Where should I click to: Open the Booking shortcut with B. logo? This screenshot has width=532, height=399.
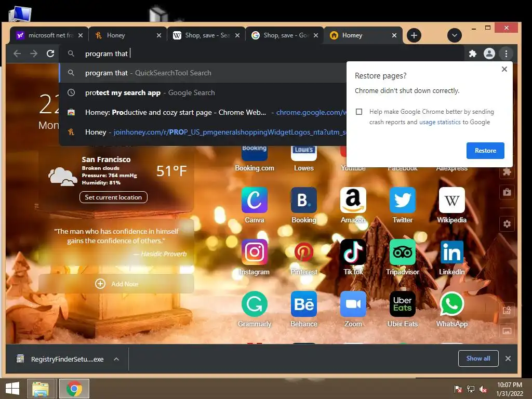pyautogui.click(x=303, y=200)
